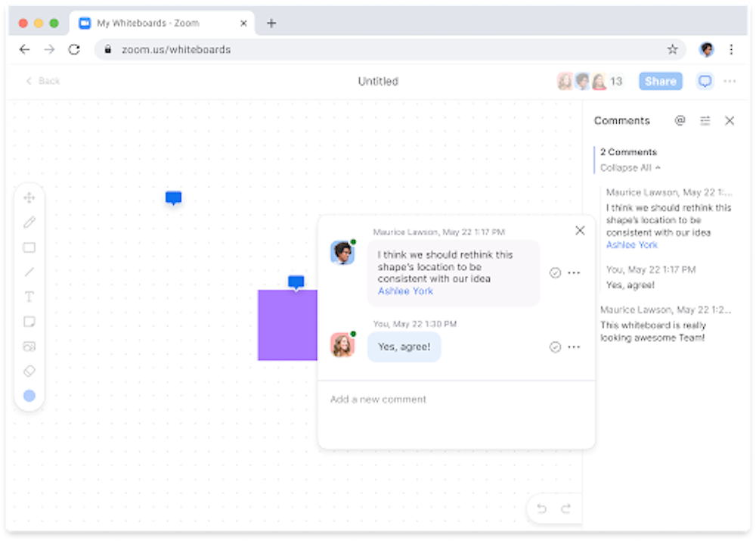Open more options for the 'Yes, agree!' reply
Image resolution: width=756 pixels, height=541 pixels.
575,347
